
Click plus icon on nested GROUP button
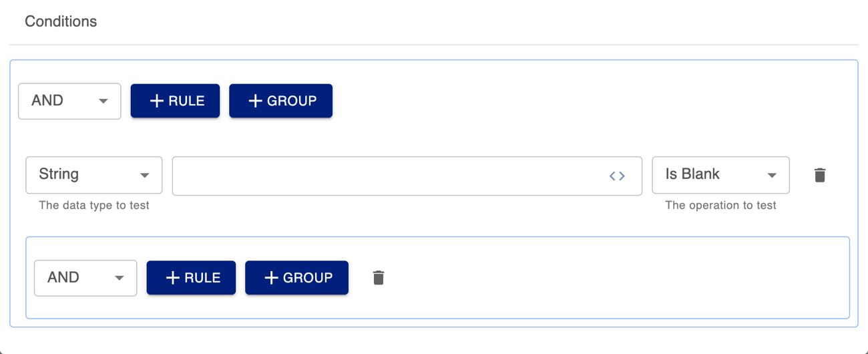pos(271,278)
